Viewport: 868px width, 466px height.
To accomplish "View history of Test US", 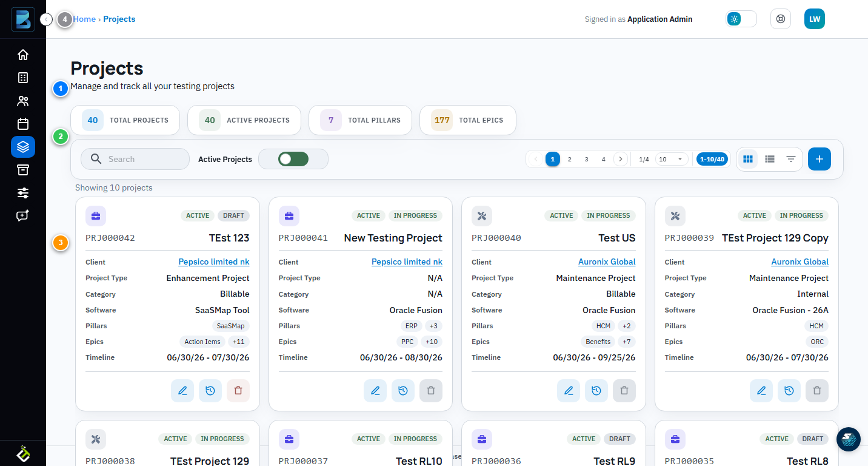I will (x=596, y=391).
